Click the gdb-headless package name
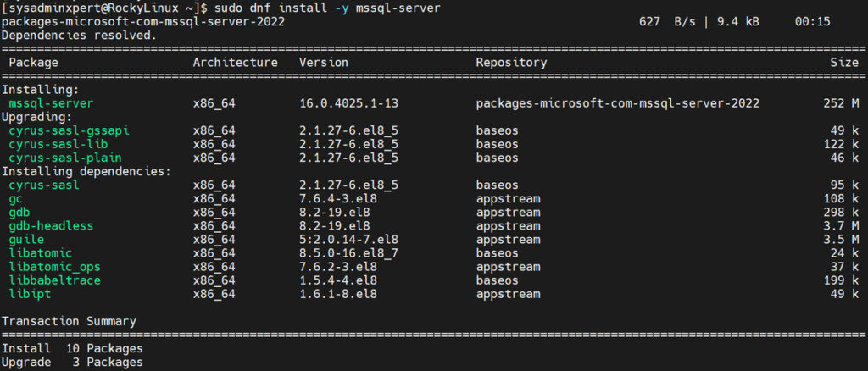Image resolution: width=868 pixels, height=371 pixels. pyautogui.click(x=51, y=225)
